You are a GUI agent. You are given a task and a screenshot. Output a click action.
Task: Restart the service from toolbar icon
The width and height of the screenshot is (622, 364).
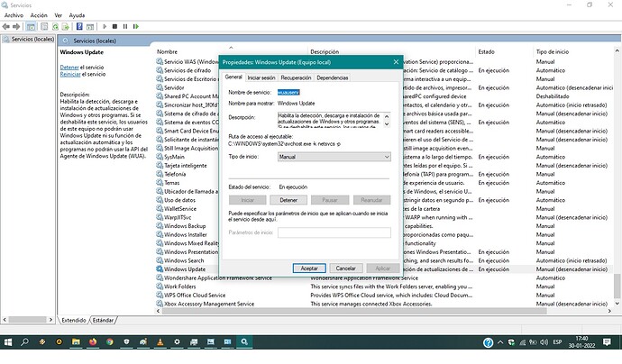[135, 26]
